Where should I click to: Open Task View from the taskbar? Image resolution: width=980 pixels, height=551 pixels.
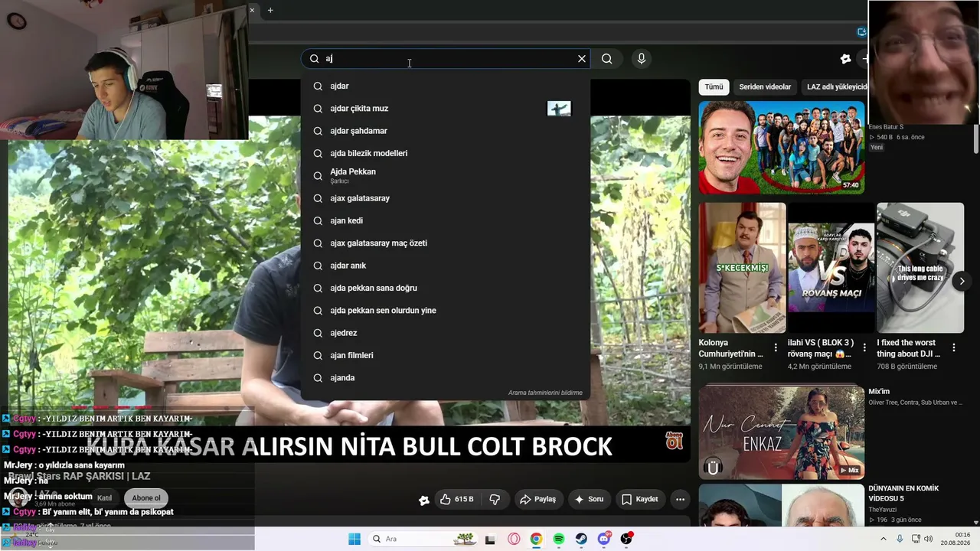tap(491, 539)
